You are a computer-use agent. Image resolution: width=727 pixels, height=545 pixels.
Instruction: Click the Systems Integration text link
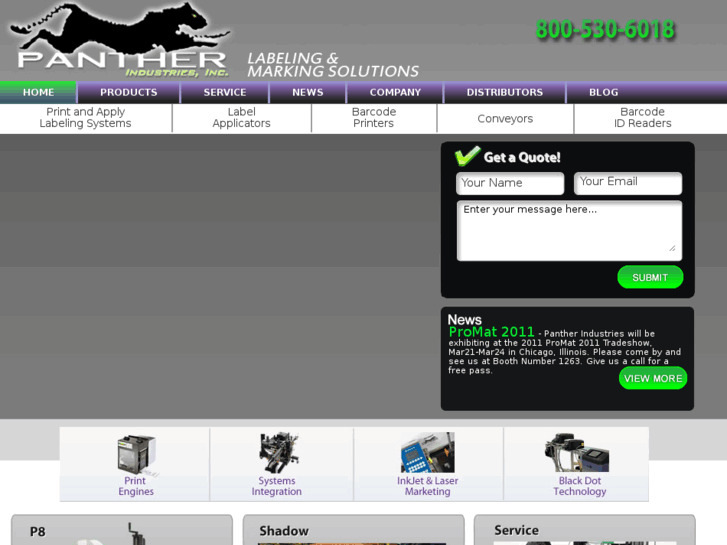[277, 486]
